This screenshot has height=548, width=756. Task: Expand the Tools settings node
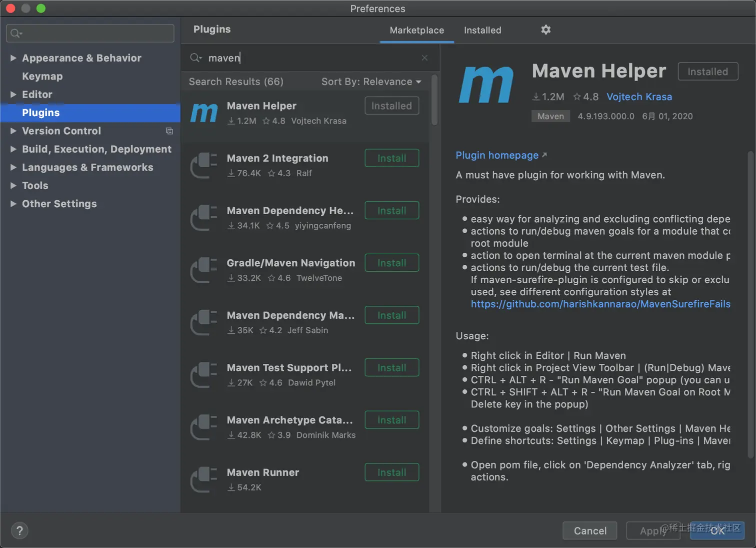pos(13,186)
